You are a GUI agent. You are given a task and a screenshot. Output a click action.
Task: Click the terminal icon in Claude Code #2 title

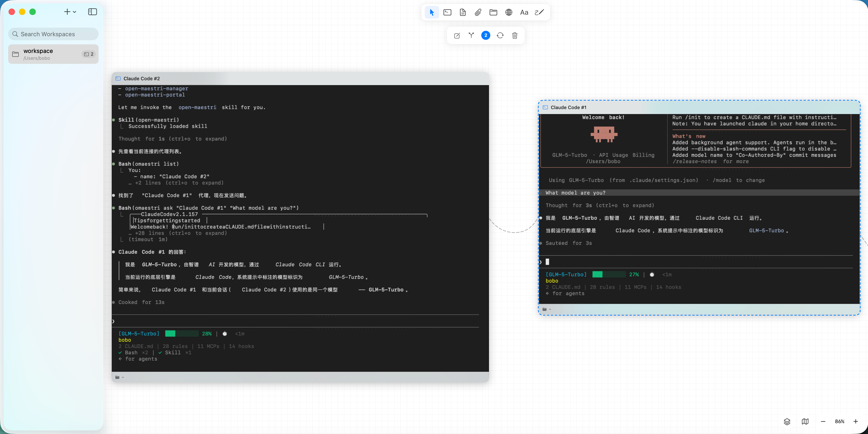[118, 79]
